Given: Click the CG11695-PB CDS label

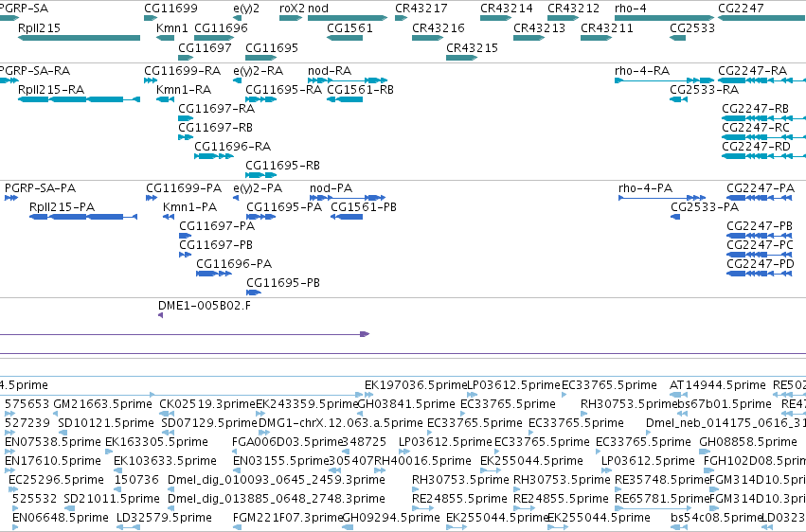Looking at the screenshot, I should (283, 283).
